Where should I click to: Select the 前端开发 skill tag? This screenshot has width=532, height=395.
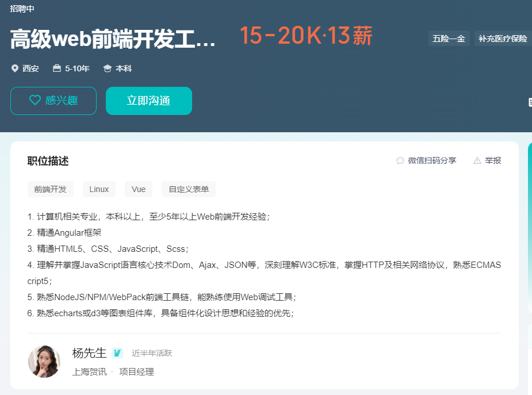(50, 189)
